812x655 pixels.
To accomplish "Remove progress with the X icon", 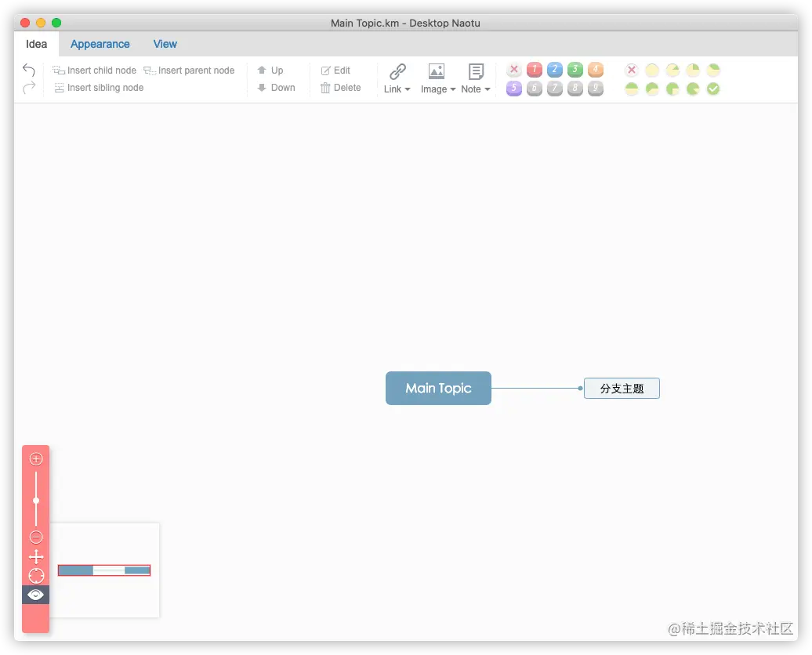I will (x=631, y=70).
